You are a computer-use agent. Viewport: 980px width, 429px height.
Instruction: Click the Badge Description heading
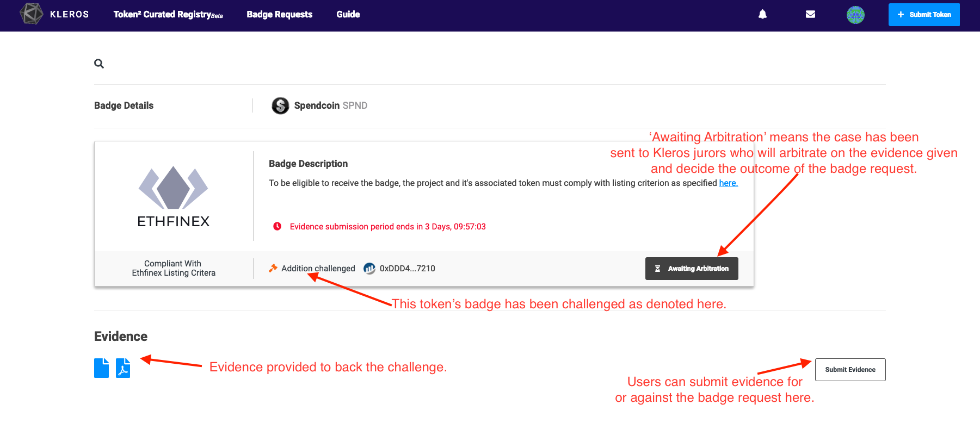click(309, 164)
